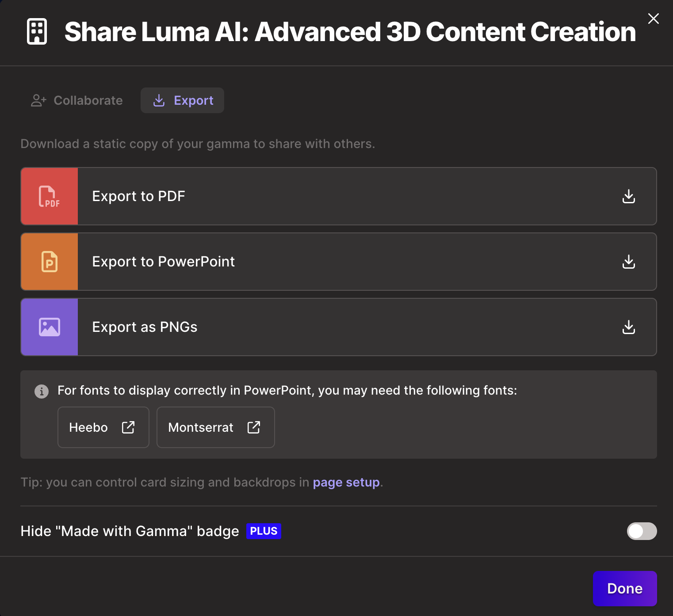Click the info icon in the fonts notice
Screen dimensions: 673x616
click(x=41, y=392)
